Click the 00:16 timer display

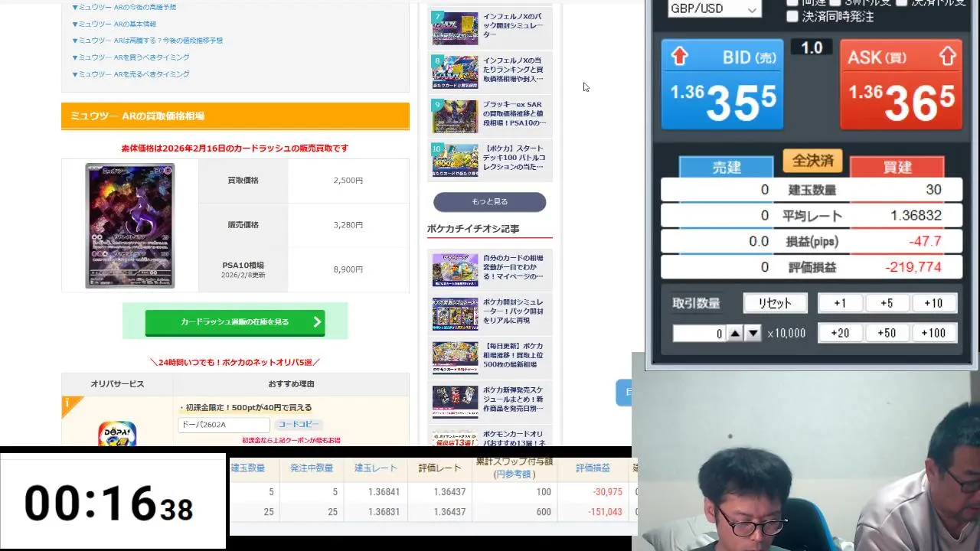pos(108,503)
